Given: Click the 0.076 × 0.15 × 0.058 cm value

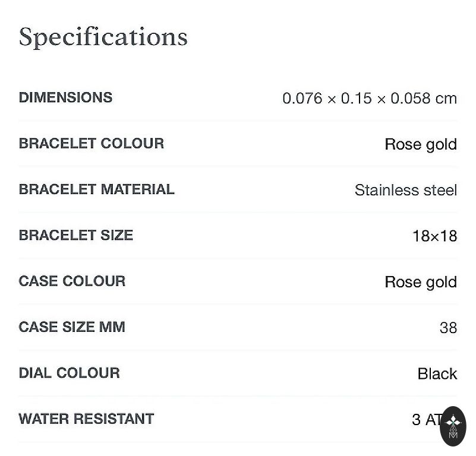Looking at the screenshot, I should click(x=369, y=99).
